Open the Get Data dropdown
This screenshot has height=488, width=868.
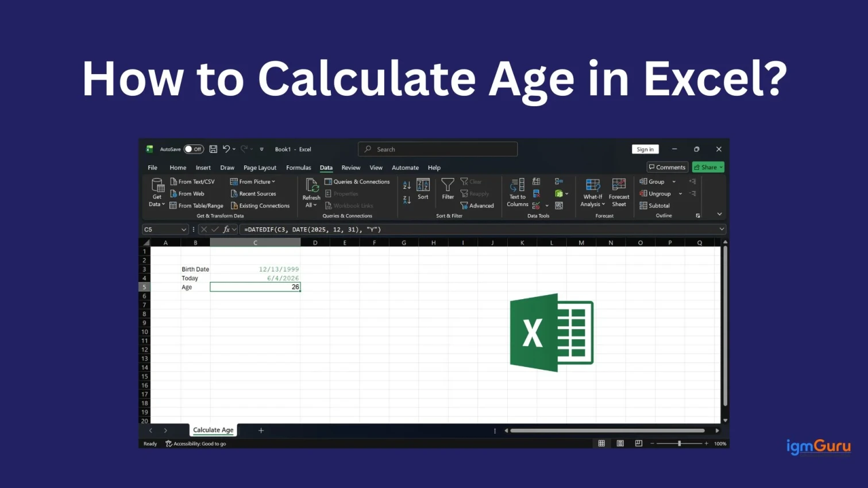[157, 193]
